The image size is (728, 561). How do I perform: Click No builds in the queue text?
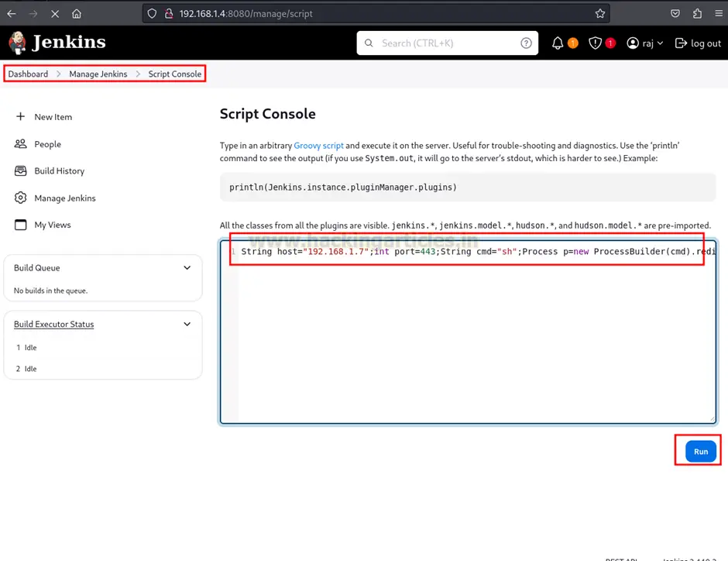coord(50,291)
